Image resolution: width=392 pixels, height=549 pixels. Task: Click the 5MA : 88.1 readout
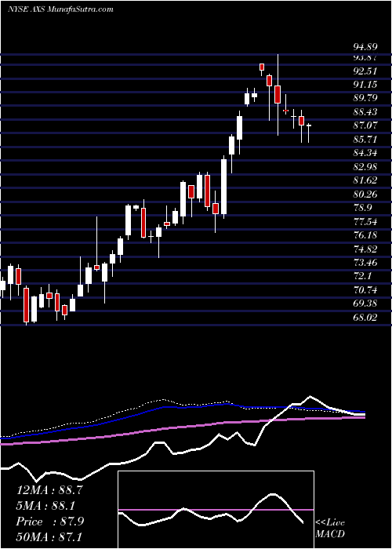(x=47, y=505)
